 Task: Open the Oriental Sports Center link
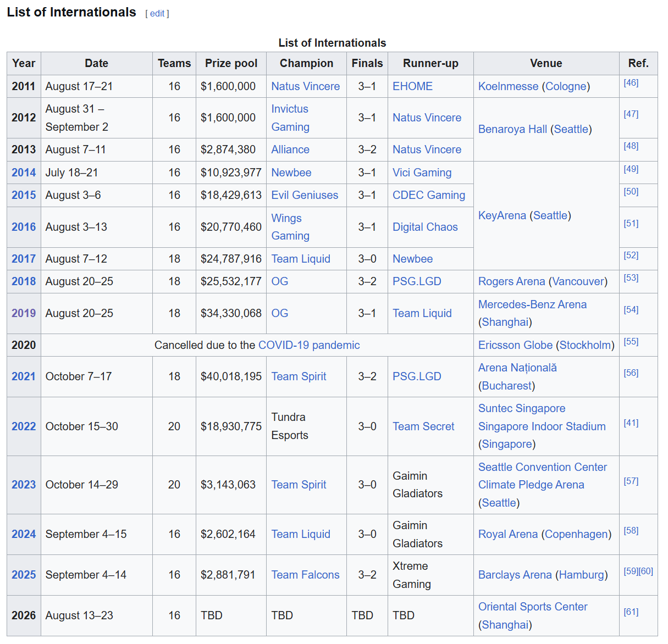click(533, 607)
